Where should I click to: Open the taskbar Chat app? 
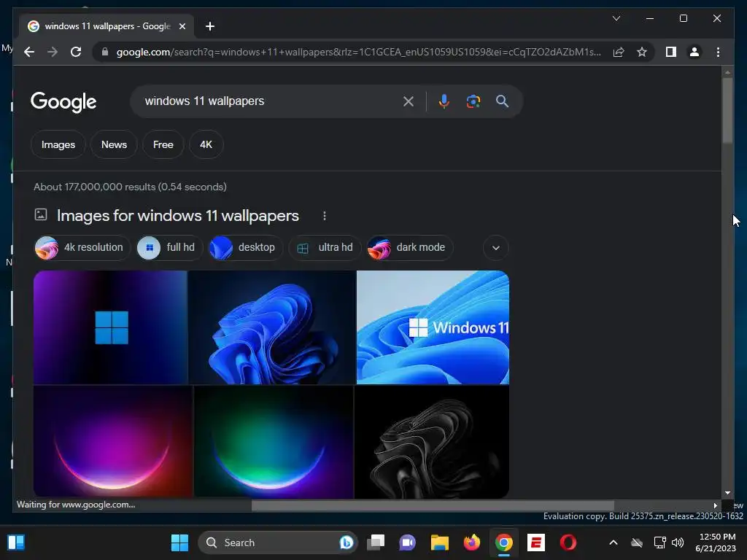pos(407,542)
